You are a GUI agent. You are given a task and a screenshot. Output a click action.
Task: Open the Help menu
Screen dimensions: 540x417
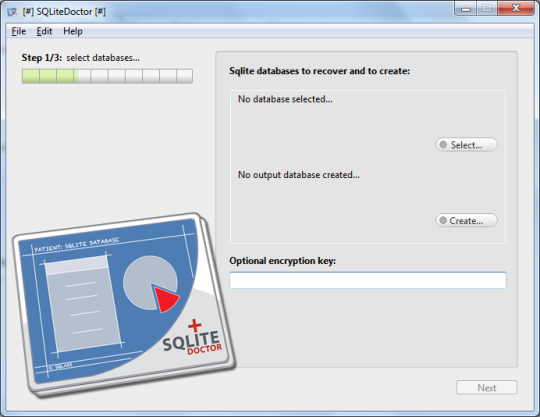[x=73, y=31]
